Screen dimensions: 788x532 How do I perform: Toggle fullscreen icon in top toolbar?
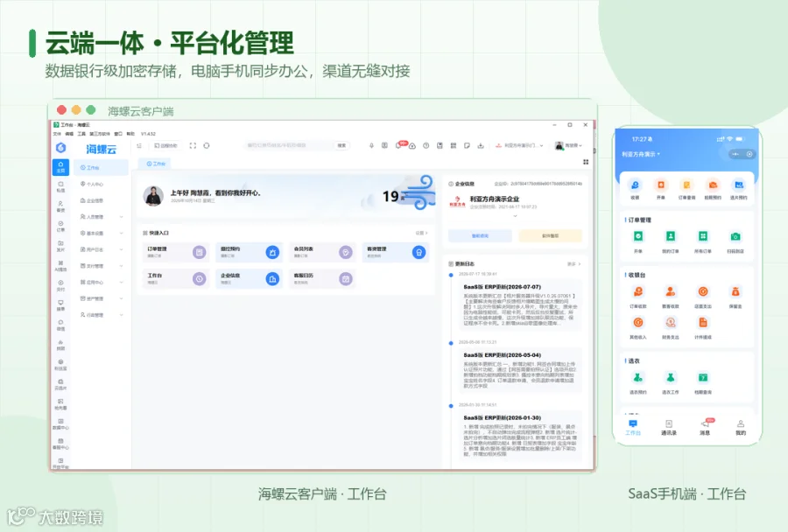coord(193,145)
